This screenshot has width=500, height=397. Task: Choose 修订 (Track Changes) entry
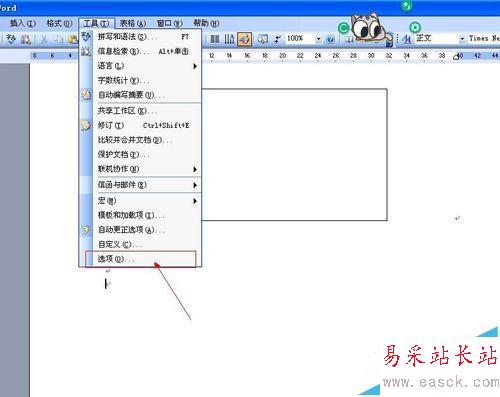pyautogui.click(x=140, y=125)
